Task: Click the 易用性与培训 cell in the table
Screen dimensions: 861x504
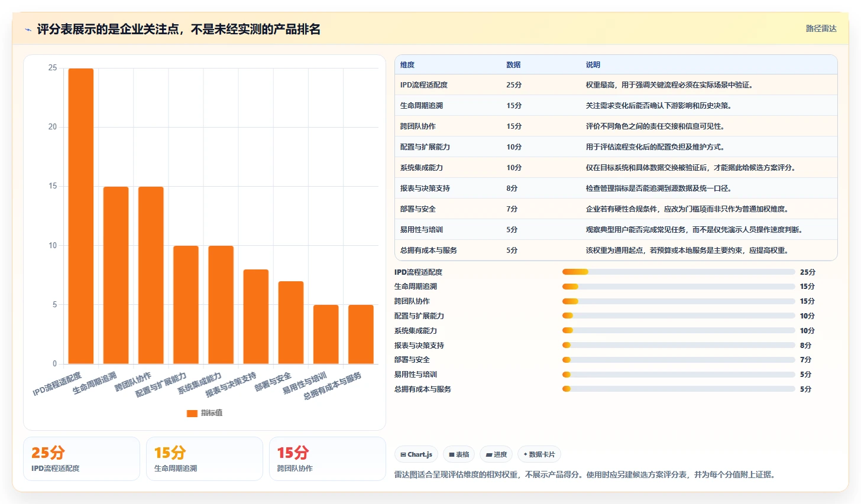Action: coord(421,230)
